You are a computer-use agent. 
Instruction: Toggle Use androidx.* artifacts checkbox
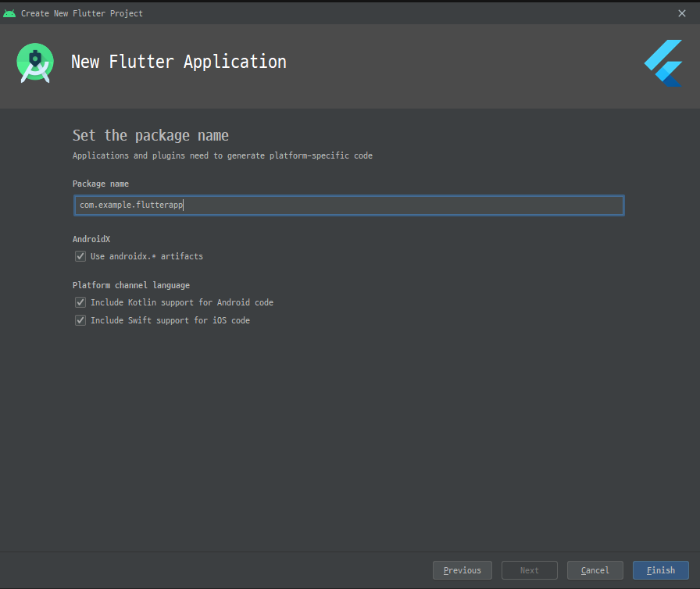pyautogui.click(x=80, y=256)
